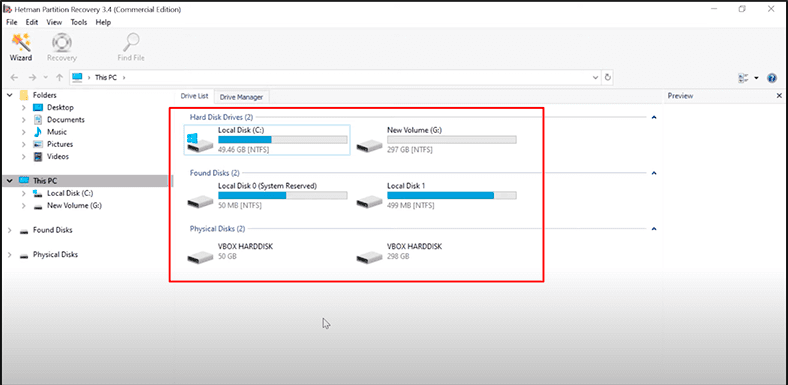This screenshot has height=385, width=788.
Task: Open the File menu
Action: [x=12, y=22]
